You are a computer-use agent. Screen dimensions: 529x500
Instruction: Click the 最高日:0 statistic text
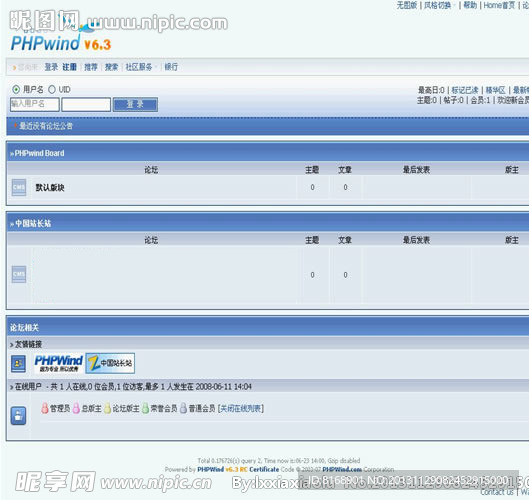[431, 90]
